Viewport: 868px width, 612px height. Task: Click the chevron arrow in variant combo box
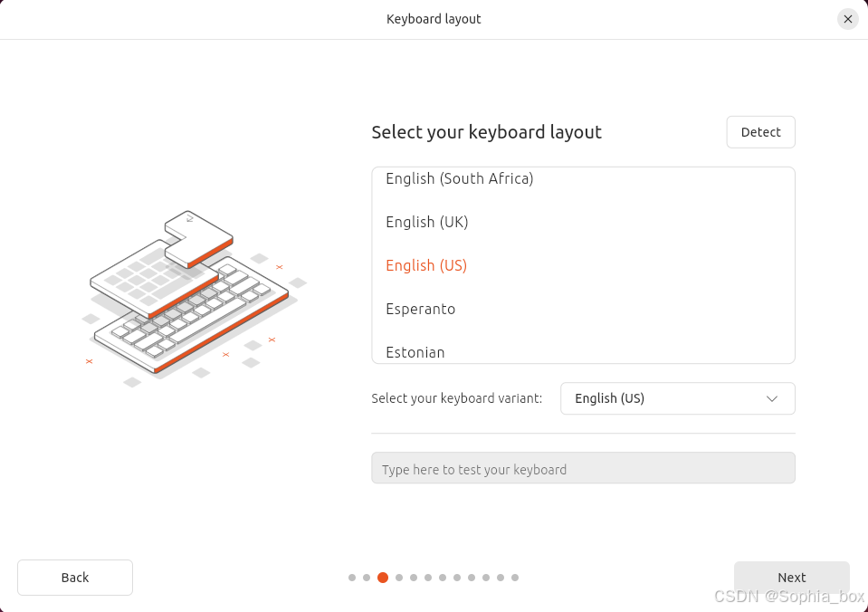[772, 398]
